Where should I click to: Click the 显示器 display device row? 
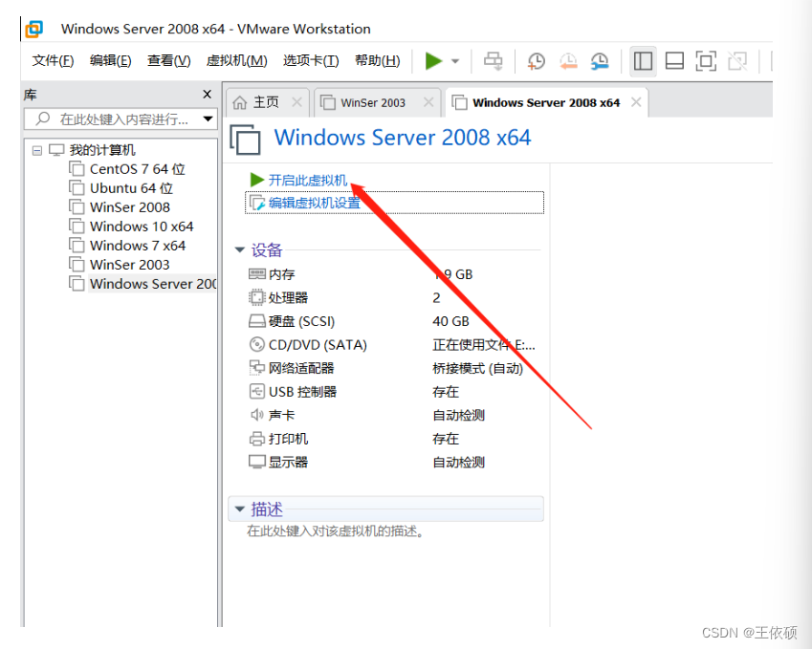[x=394, y=463]
